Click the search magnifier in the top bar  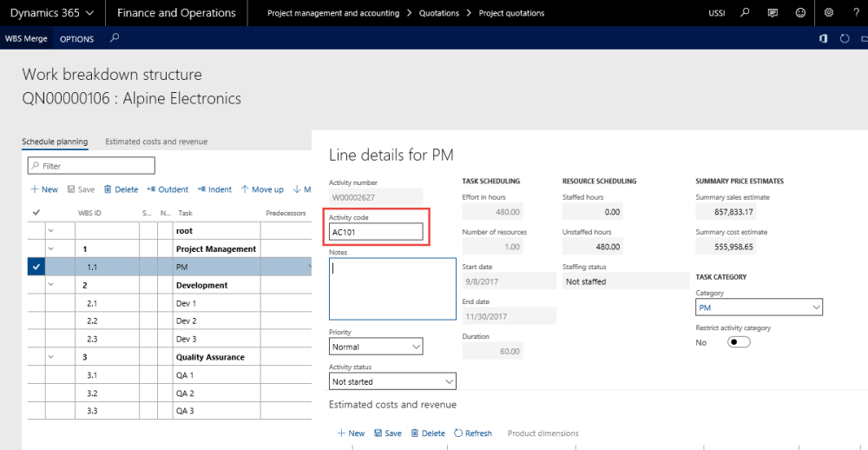pos(746,13)
